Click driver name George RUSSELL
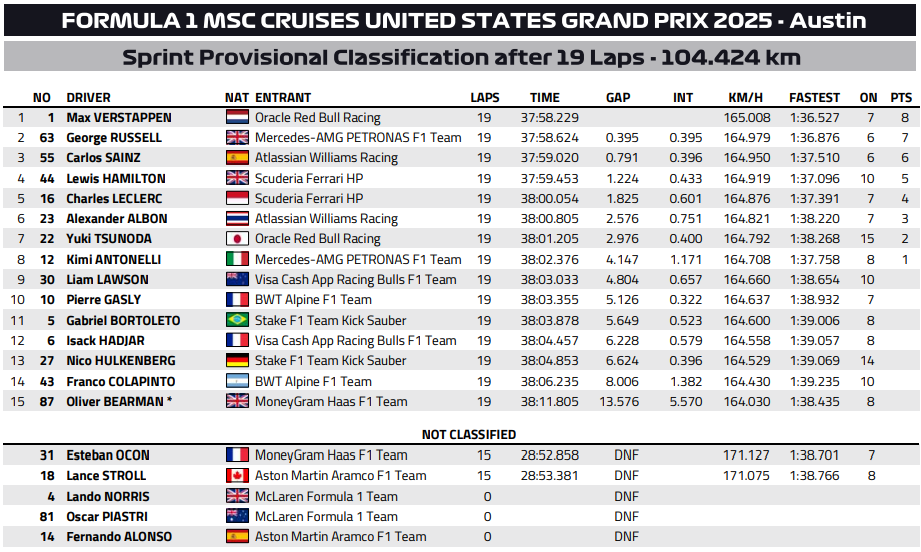Viewport: 921px width, 552px height. 113,137
